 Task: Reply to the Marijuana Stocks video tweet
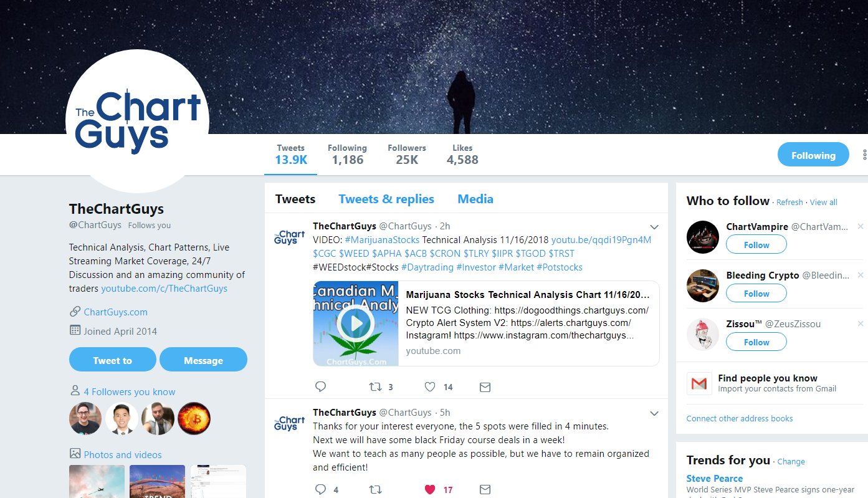(321, 387)
